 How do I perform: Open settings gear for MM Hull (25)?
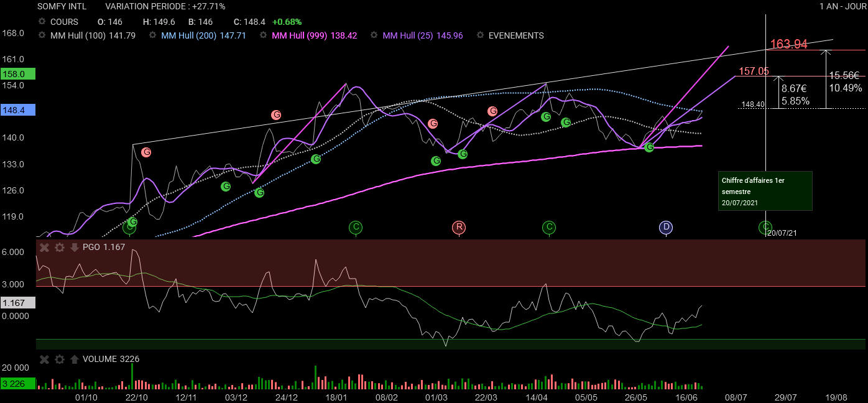pos(374,35)
